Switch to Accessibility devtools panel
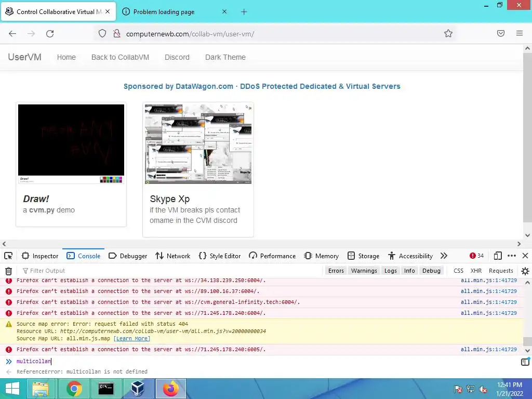 (410, 256)
